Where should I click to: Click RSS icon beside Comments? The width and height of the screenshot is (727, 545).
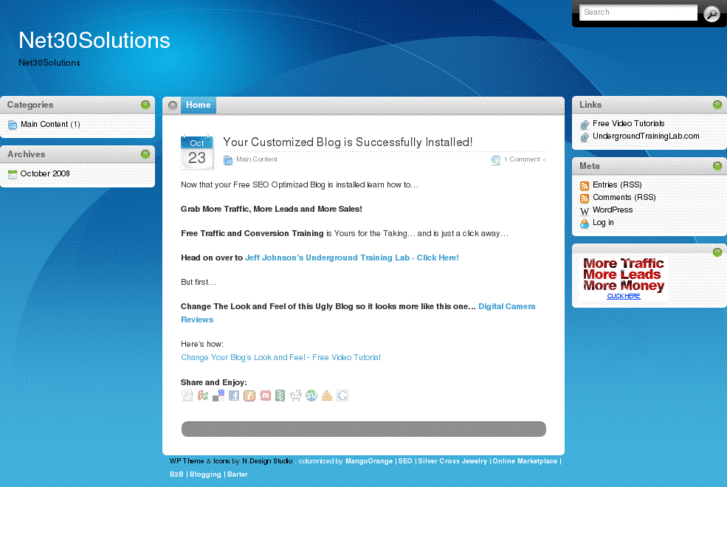pyautogui.click(x=585, y=198)
